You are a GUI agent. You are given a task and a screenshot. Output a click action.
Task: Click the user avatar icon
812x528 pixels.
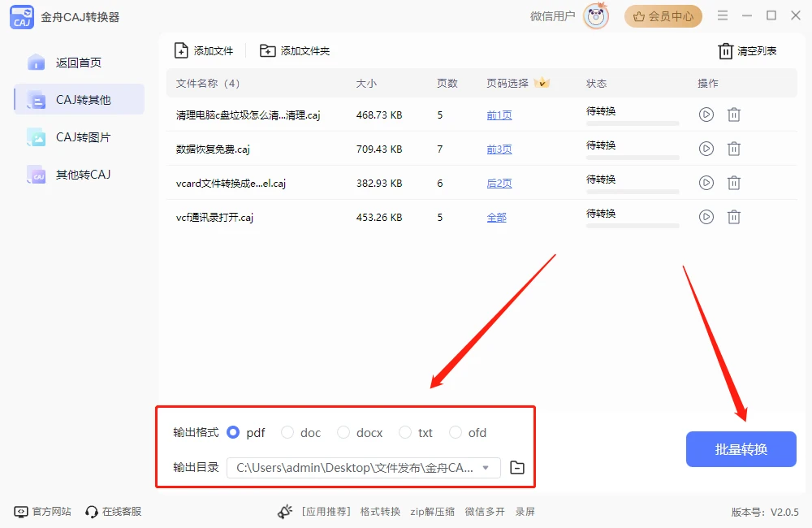point(596,16)
